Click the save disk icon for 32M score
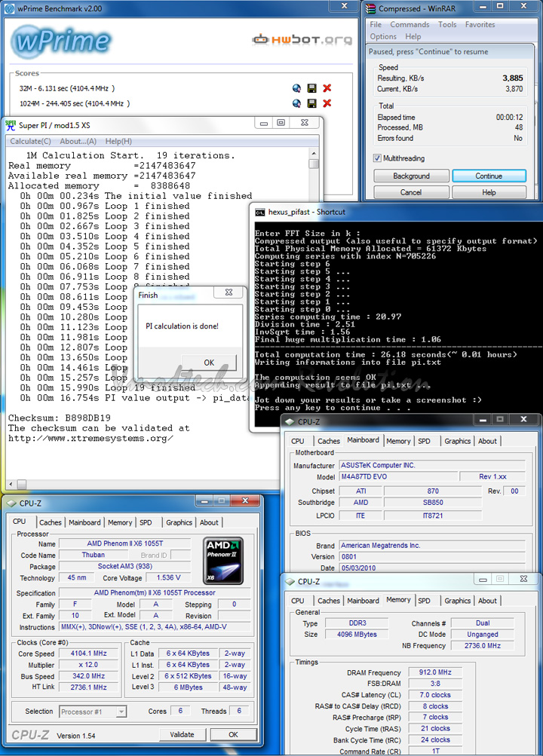 click(x=312, y=88)
